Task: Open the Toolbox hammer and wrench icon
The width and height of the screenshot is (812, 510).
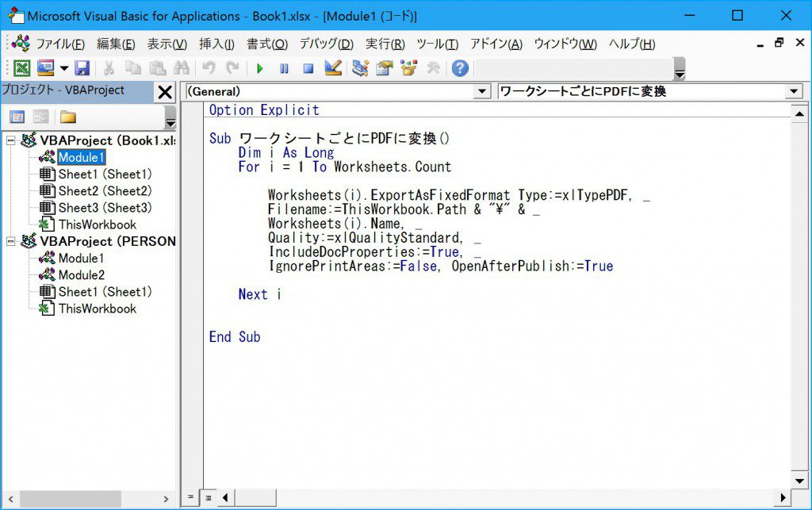Action: [x=433, y=68]
